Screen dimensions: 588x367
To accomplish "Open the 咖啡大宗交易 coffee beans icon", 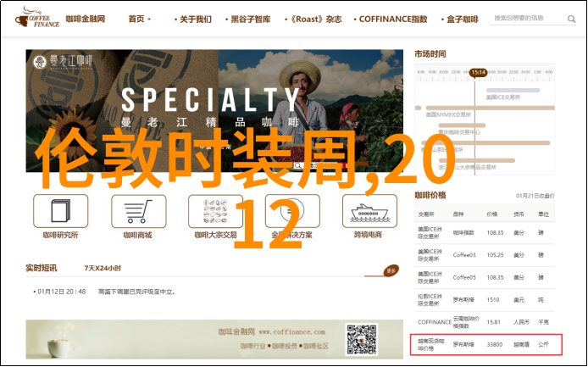I will click(x=215, y=211).
